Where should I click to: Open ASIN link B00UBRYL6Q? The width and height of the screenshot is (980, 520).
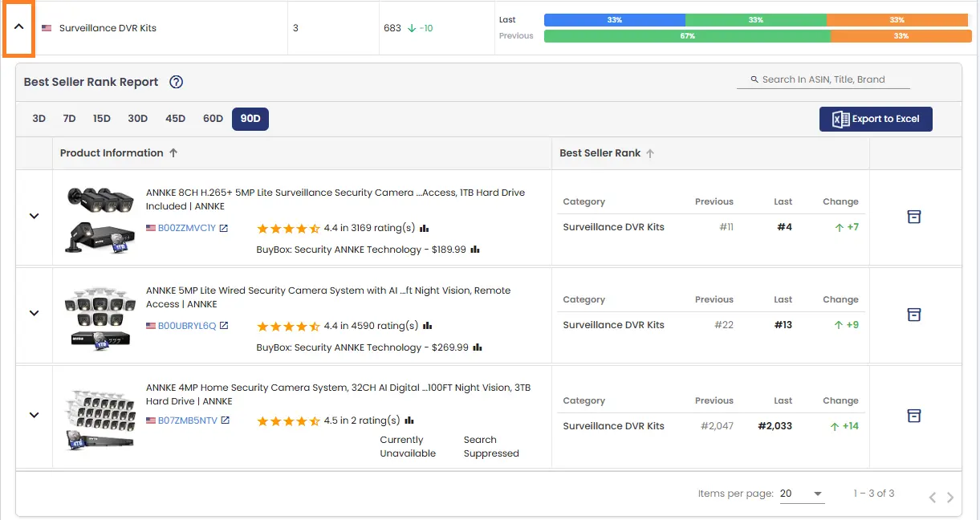coord(187,326)
